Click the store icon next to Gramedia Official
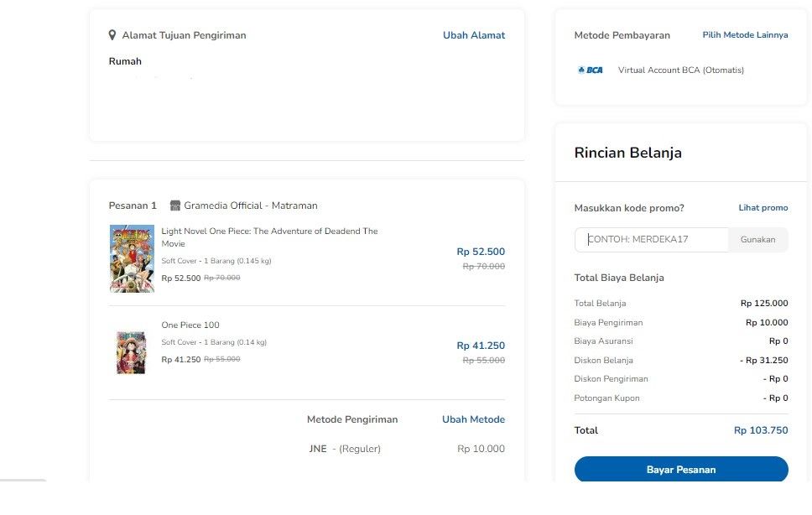 pyautogui.click(x=175, y=205)
